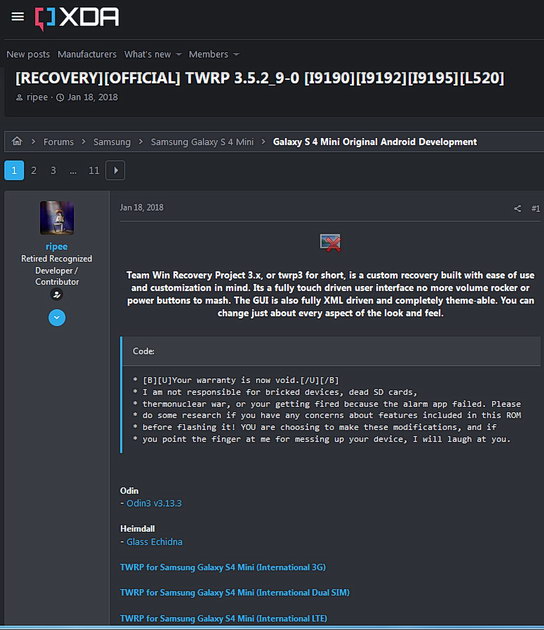Open ripee's avatar image
544x630 pixels.
tap(57, 217)
